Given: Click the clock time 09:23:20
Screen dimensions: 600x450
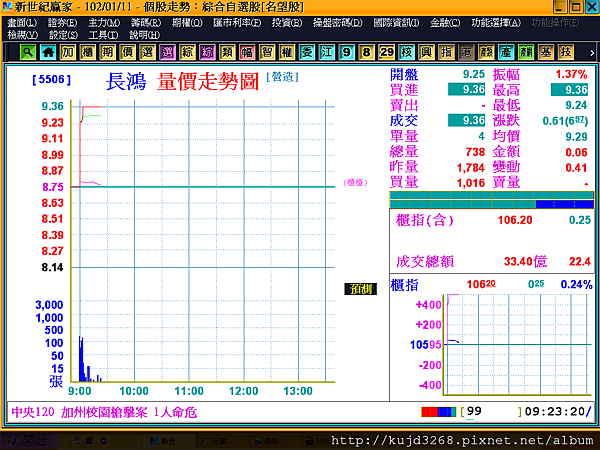Looking at the screenshot, I should pos(554,411).
